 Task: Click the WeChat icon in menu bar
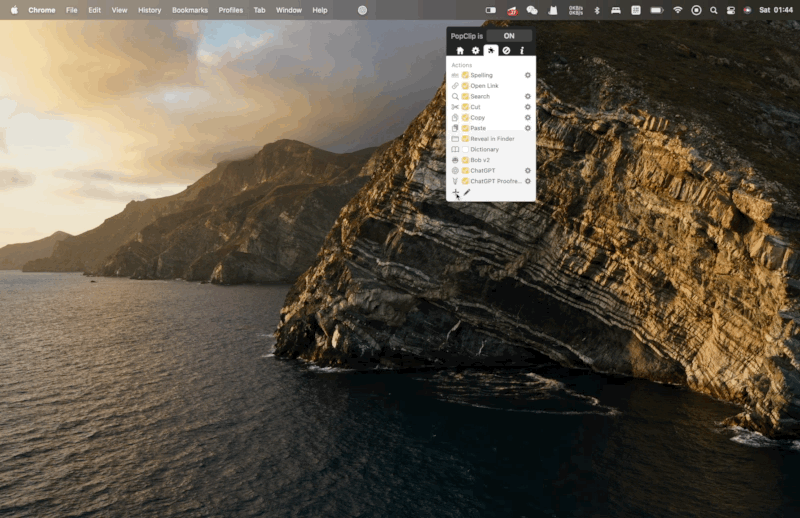click(x=532, y=10)
